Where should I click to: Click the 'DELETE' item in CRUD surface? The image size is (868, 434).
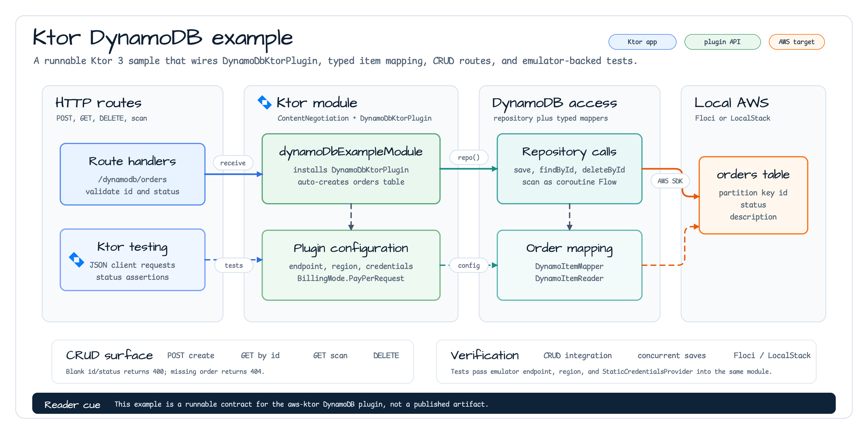point(386,356)
